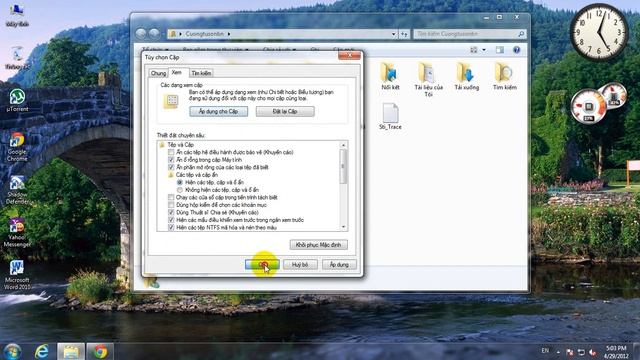Open the view options dropdown arrow in Explorer
The height and width of the screenshot is (360, 640).
484,50
